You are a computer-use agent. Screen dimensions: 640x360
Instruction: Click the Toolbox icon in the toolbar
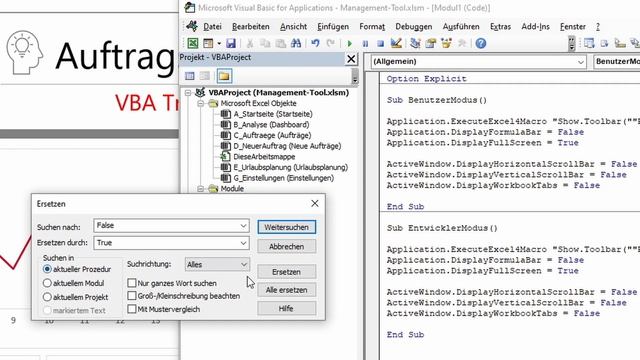(x=462, y=43)
